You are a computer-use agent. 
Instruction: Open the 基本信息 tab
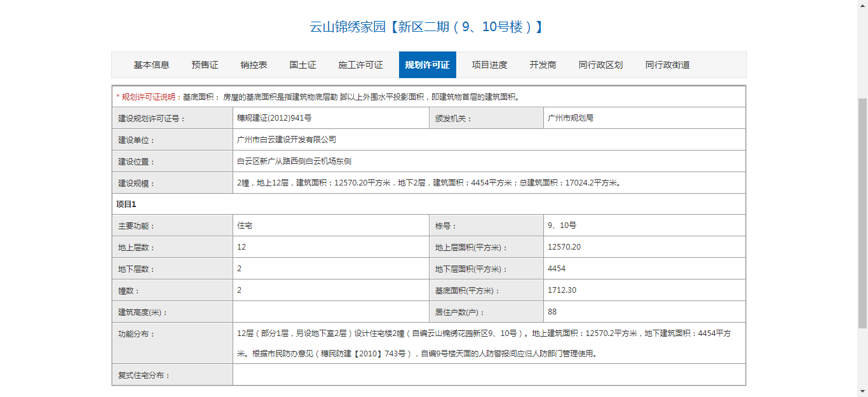151,65
